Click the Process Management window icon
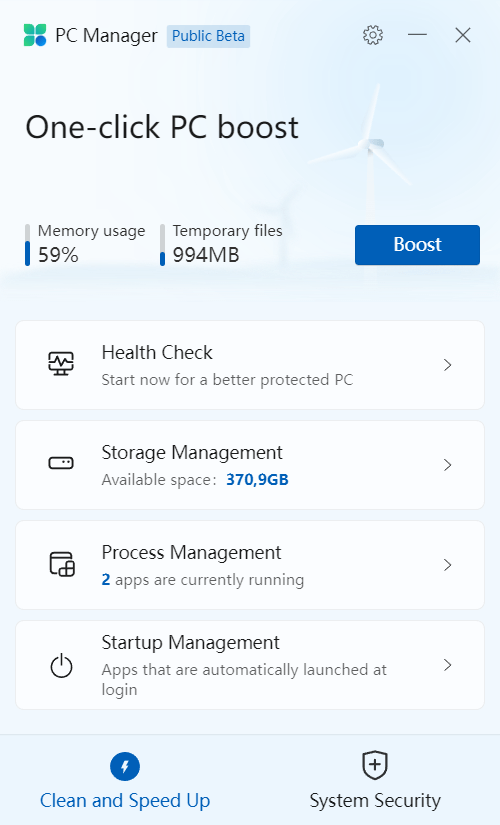Viewport: 500px width, 825px height. coord(62,564)
